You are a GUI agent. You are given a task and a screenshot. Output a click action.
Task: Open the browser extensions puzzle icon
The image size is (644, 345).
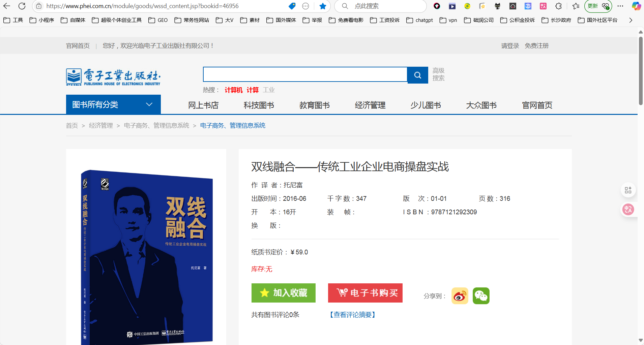558,6
